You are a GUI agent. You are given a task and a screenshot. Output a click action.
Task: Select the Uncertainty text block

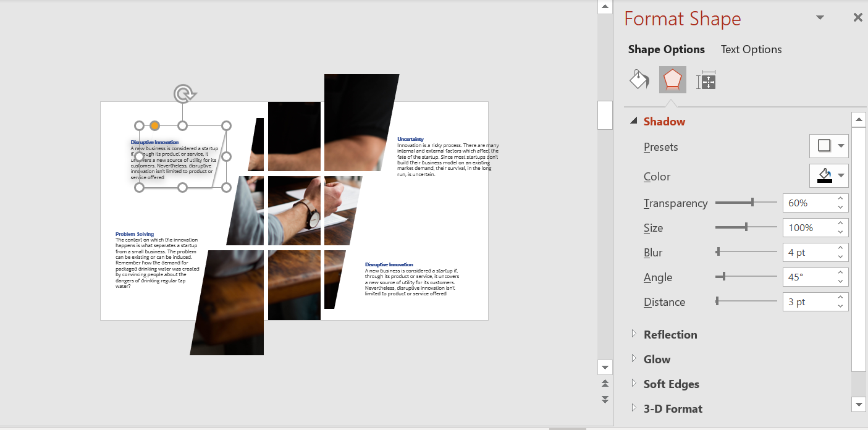[448, 157]
